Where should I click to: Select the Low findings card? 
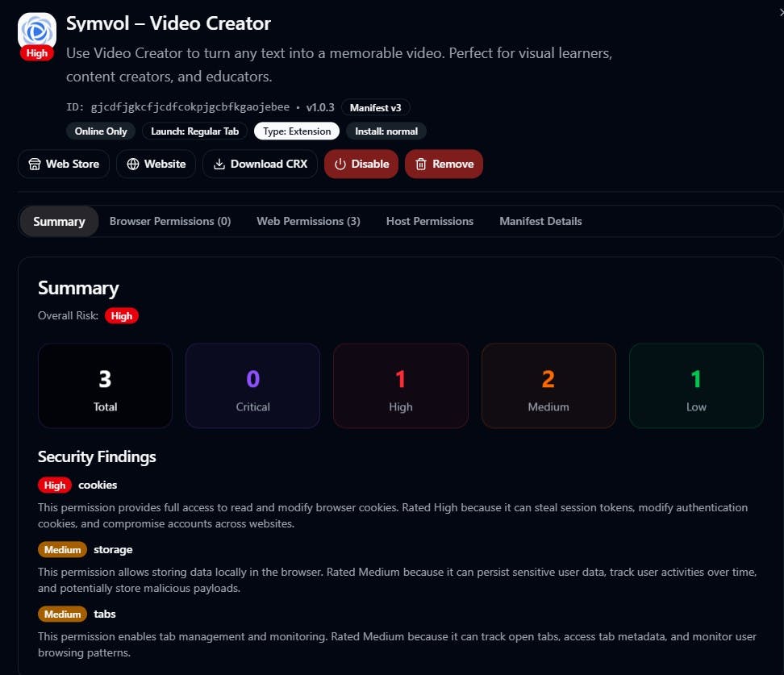[x=696, y=385]
